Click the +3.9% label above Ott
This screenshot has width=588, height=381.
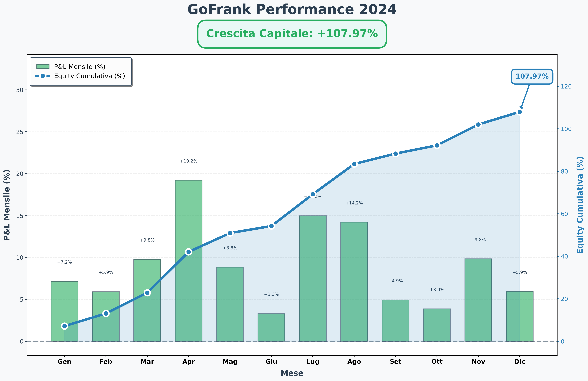[x=437, y=290]
